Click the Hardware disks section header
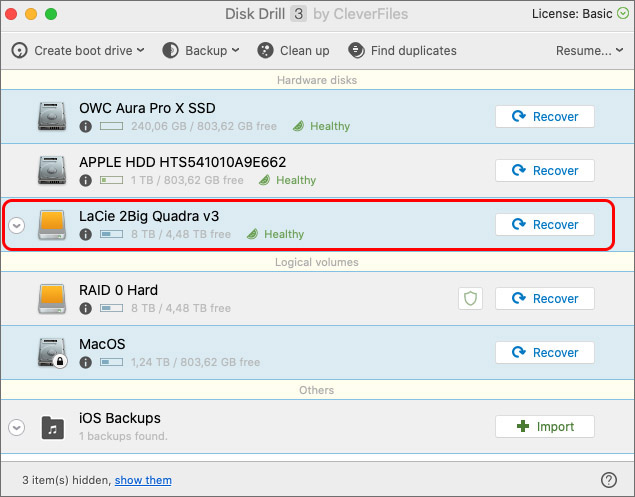This screenshot has height=497, width=635. [317, 80]
